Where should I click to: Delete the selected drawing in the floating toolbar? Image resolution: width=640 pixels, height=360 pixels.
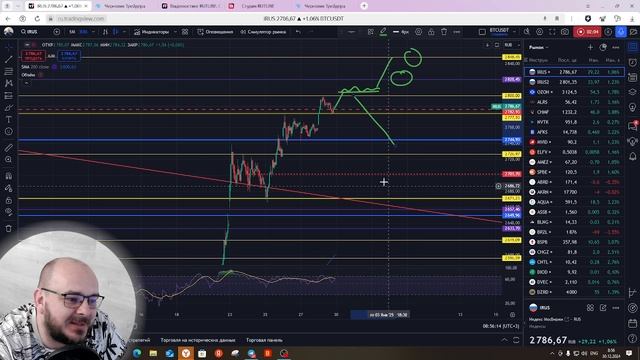444,32
